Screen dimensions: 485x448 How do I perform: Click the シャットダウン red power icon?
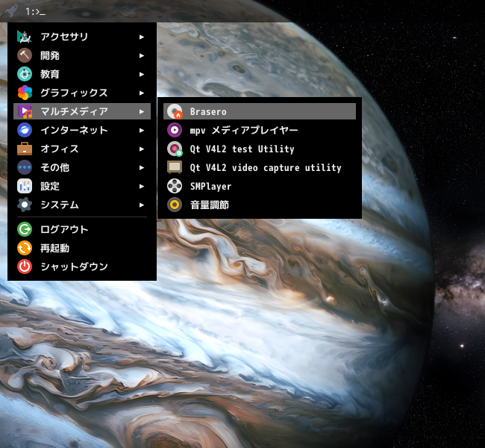point(25,267)
